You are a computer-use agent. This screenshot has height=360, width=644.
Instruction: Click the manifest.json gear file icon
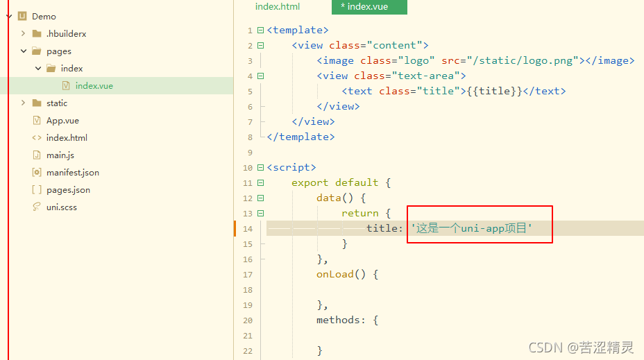coord(37,173)
